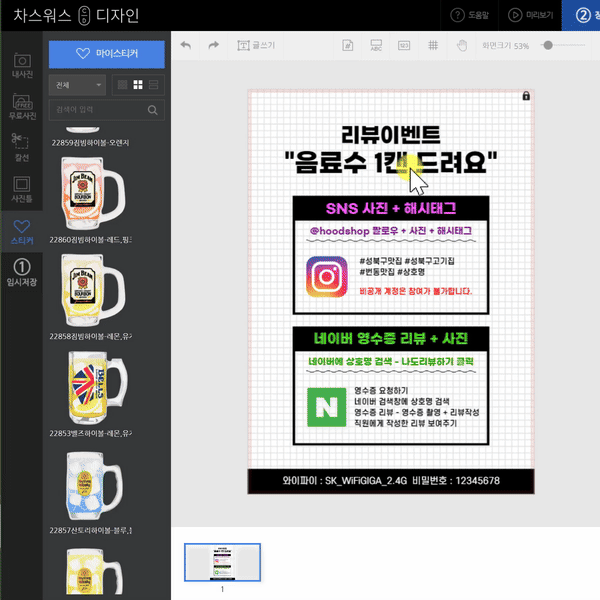Open the 전체 category dropdown

pyautogui.click(x=78, y=85)
